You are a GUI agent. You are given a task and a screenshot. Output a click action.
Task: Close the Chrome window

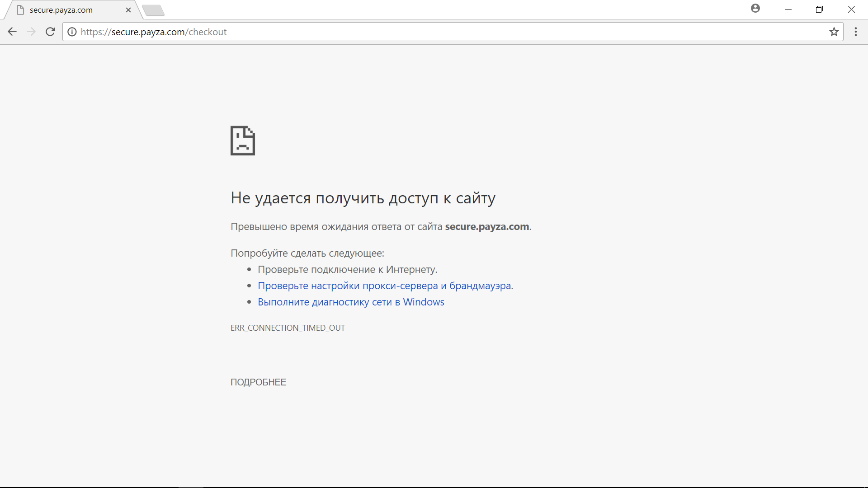851,9
